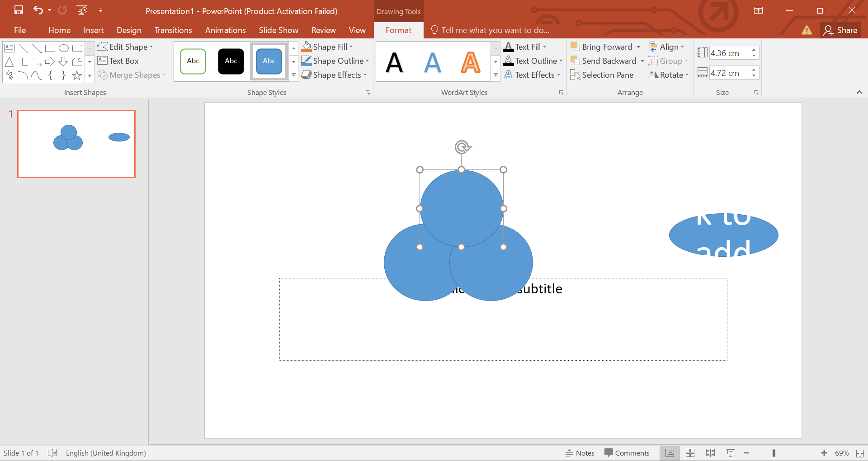
Task: Click the zoom slider handle
Action: tap(774, 453)
